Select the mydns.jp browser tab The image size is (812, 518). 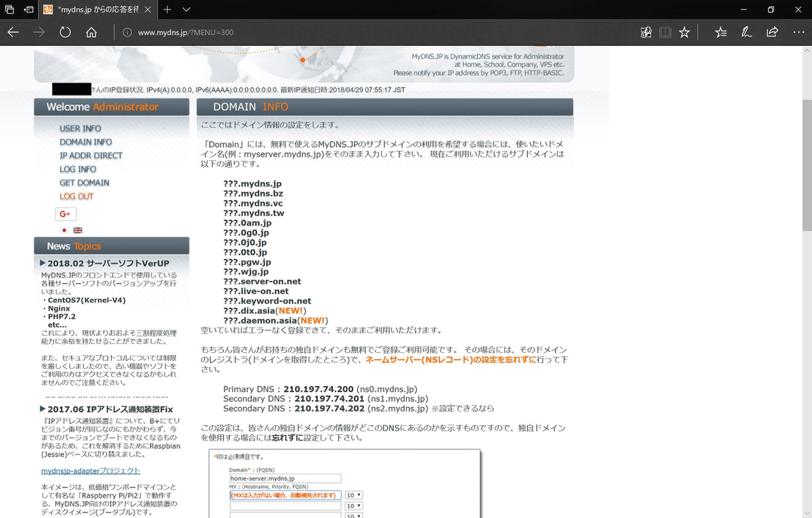[98, 9]
